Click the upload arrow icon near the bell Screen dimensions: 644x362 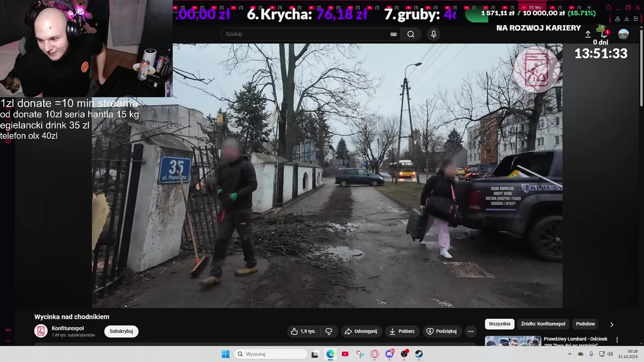pos(588,34)
